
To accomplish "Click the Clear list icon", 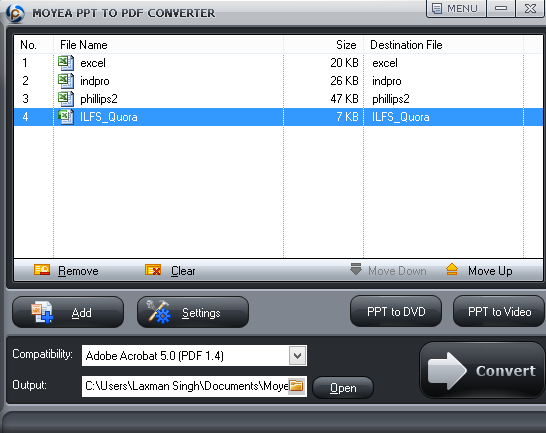I will point(153,270).
